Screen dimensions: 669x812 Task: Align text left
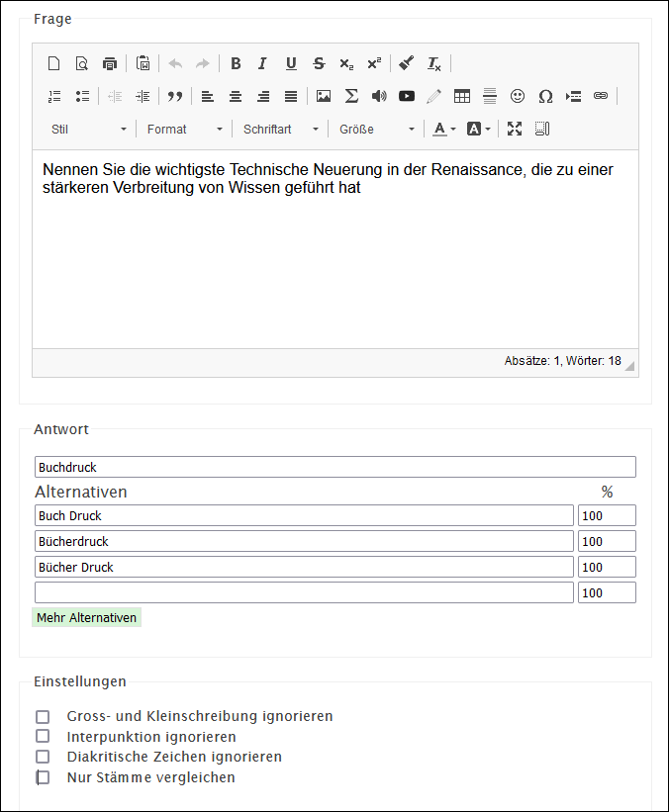point(208,96)
